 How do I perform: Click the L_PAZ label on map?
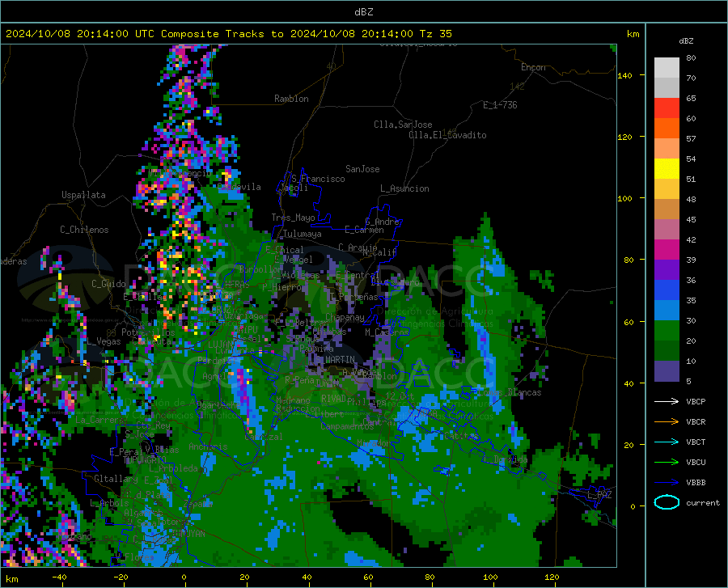click(599, 495)
